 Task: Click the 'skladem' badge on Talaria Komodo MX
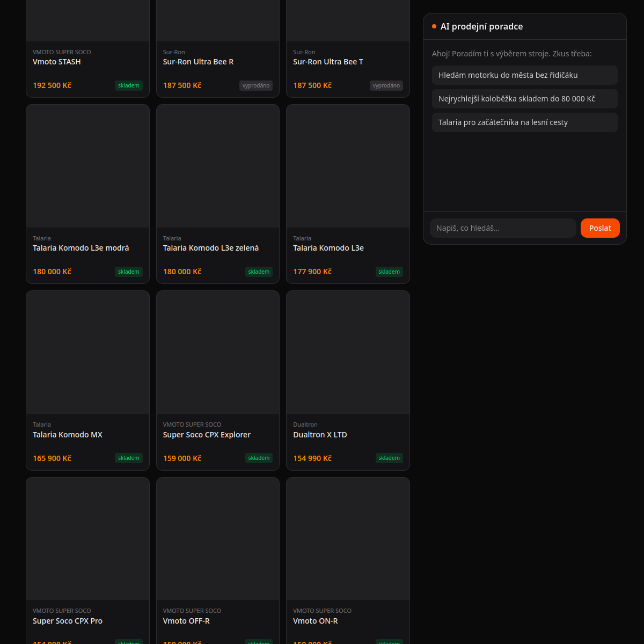(129, 458)
